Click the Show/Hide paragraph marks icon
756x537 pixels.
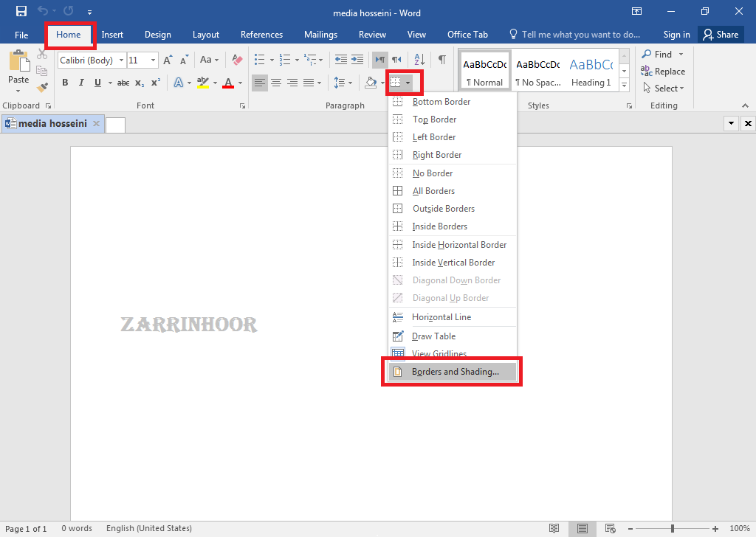[x=441, y=60]
